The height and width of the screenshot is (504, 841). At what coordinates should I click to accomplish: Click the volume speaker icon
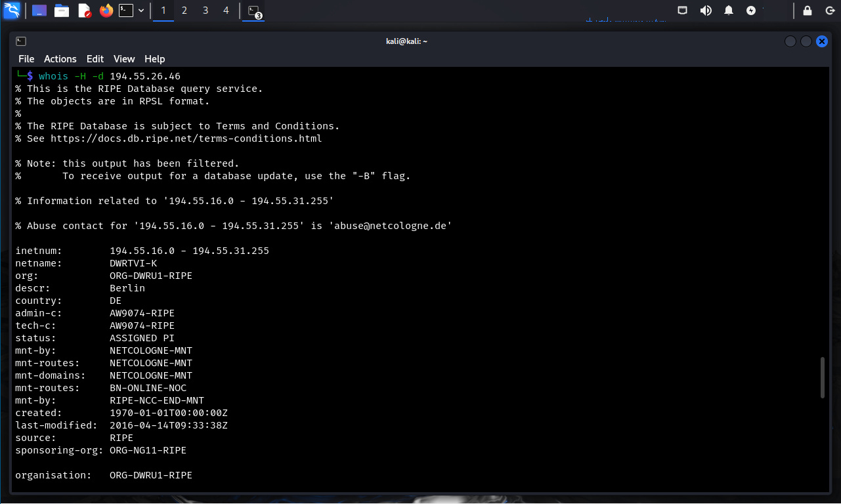[706, 10]
